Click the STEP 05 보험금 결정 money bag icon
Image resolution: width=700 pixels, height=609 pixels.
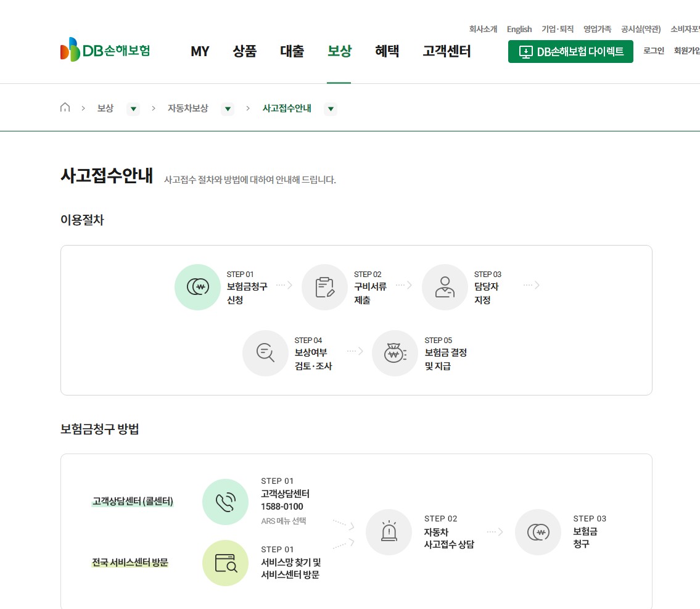(x=395, y=353)
